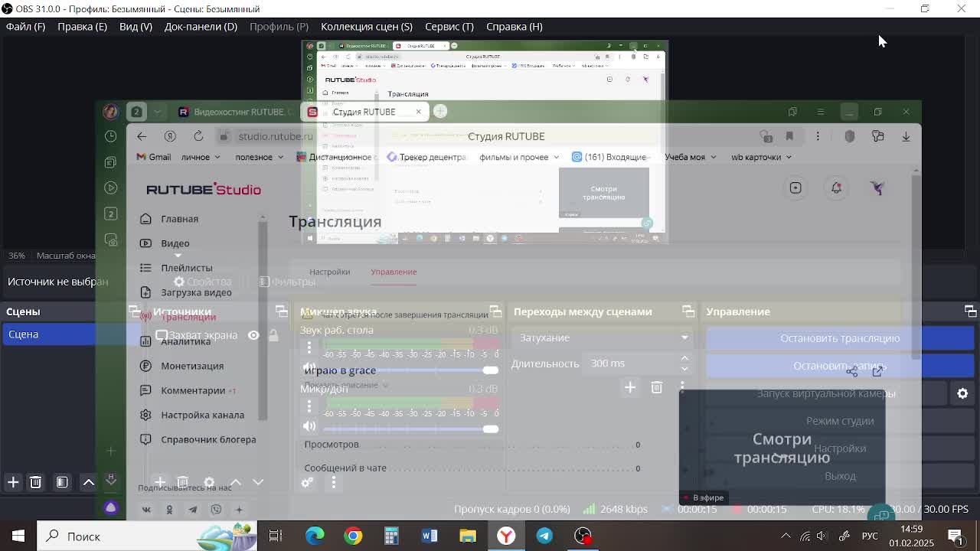Open Word from the taskbar
The image size is (980, 551).
(430, 536)
